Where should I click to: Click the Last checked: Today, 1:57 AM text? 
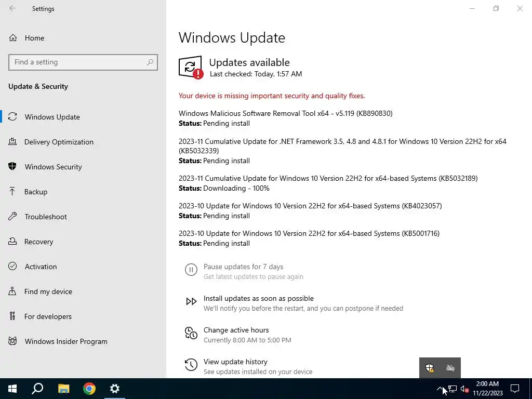pos(256,74)
